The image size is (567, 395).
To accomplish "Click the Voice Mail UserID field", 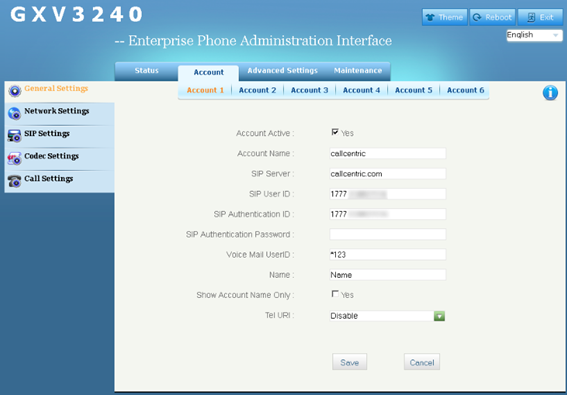I will click(388, 255).
